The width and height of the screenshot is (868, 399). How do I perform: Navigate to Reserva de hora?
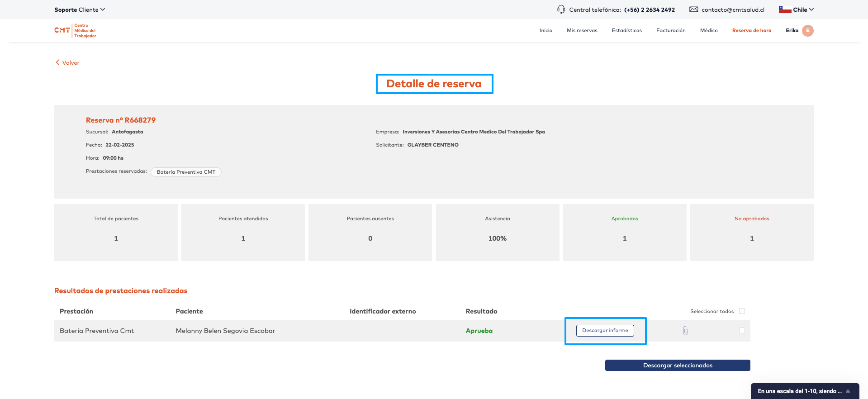point(751,31)
